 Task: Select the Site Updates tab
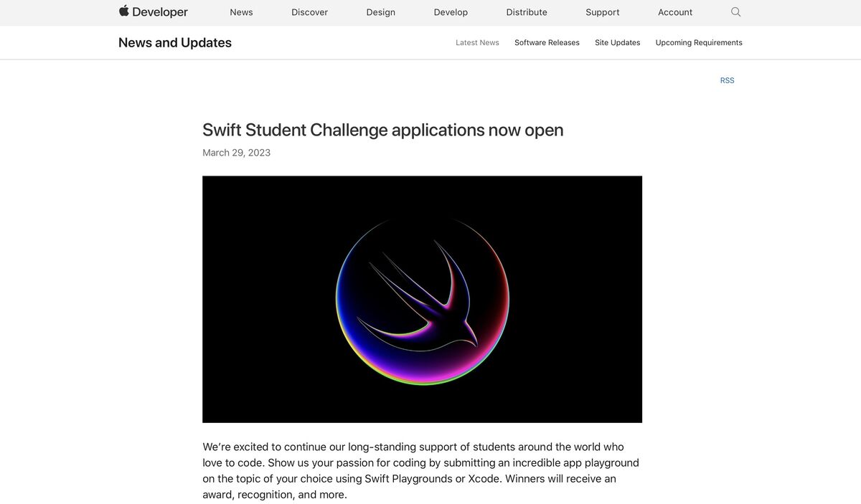(x=617, y=42)
